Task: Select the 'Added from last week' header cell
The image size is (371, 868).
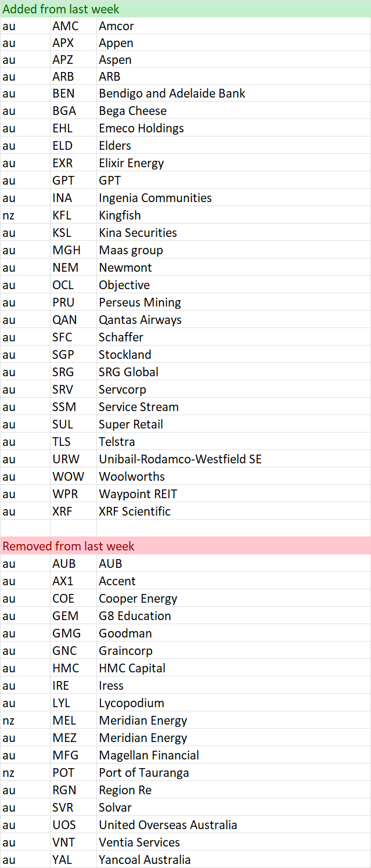Action: (185, 9)
